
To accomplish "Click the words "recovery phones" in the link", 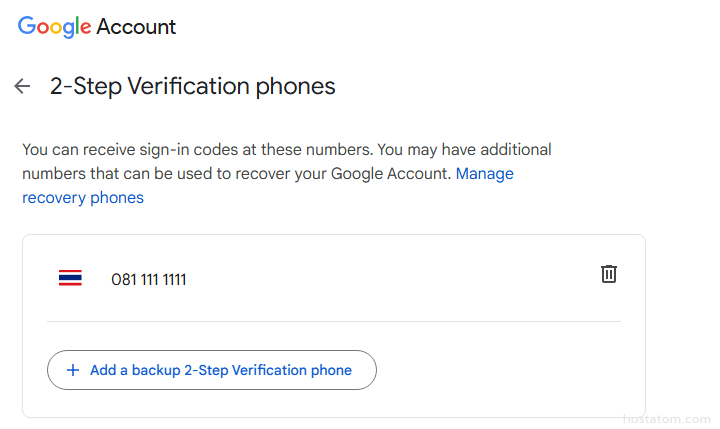I will pos(83,198).
